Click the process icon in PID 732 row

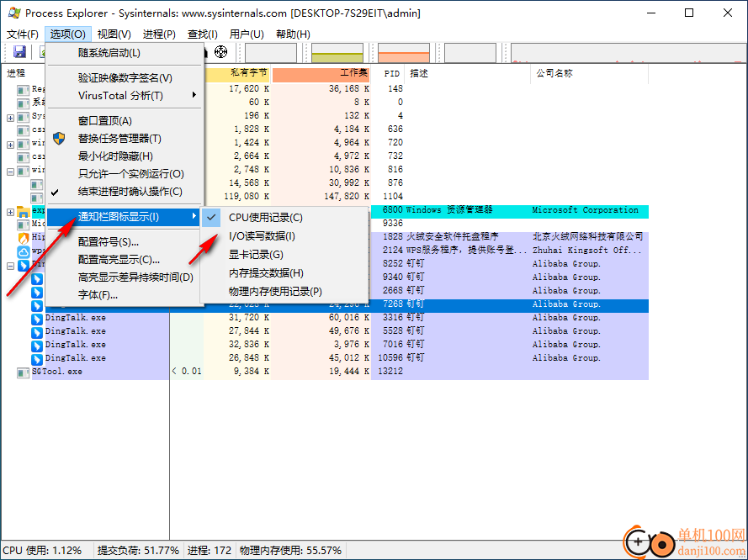[x=24, y=156]
